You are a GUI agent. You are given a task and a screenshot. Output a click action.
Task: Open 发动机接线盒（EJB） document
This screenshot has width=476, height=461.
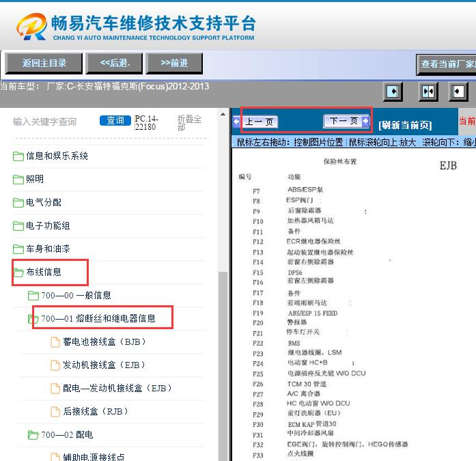(x=104, y=365)
